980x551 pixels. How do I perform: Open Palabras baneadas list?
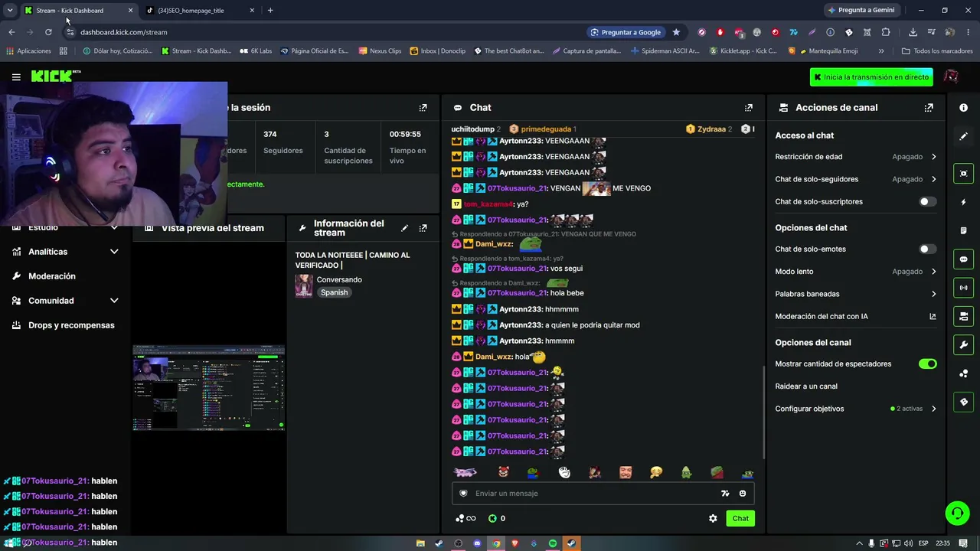[855, 294]
